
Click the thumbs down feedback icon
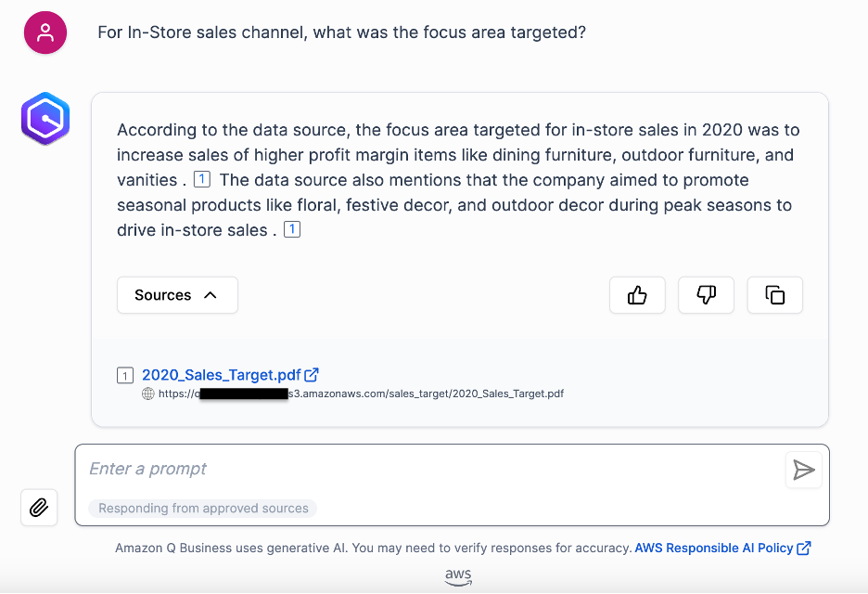tap(706, 295)
